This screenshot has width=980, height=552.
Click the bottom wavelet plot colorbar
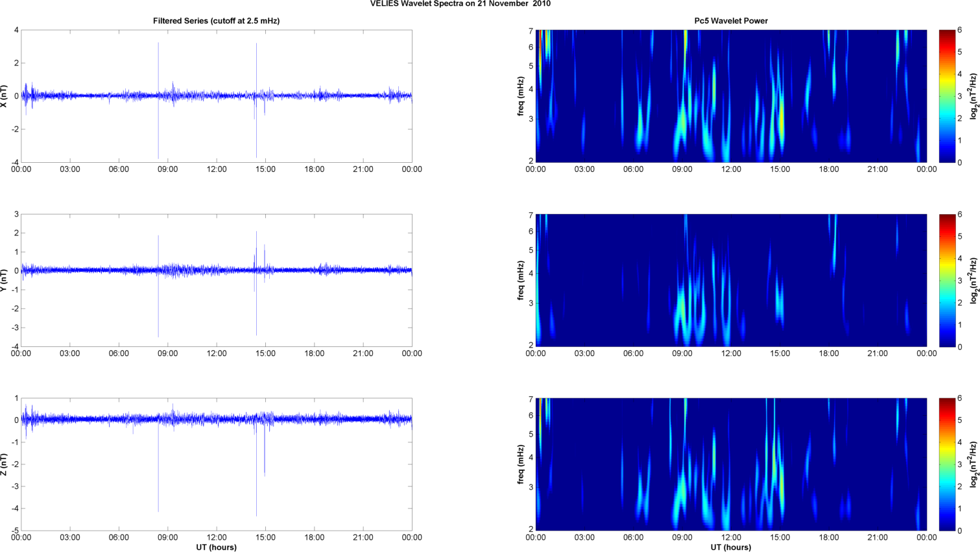point(947,464)
